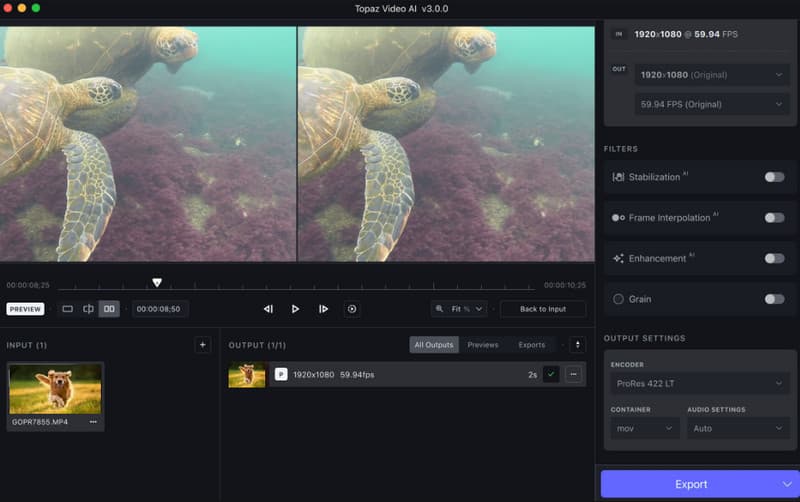Switch to Exports tab

pos(532,345)
